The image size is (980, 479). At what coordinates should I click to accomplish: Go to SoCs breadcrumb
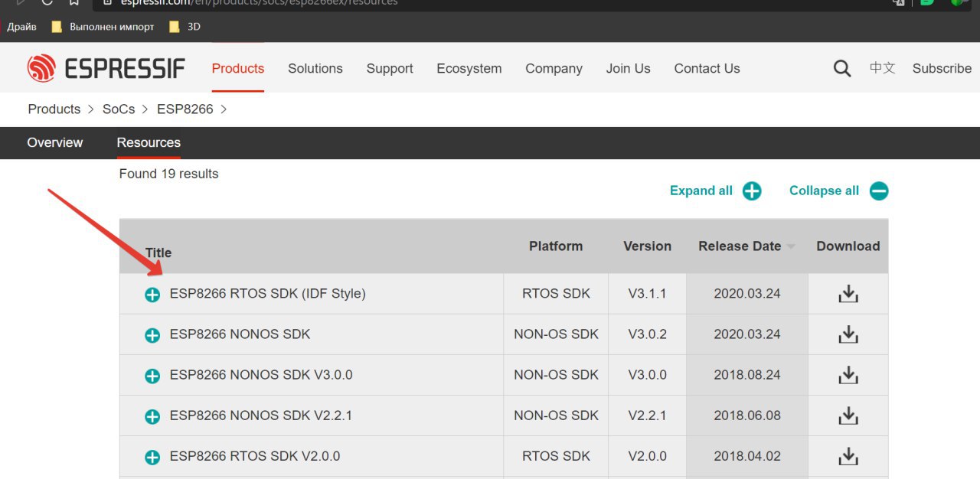coord(119,109)
